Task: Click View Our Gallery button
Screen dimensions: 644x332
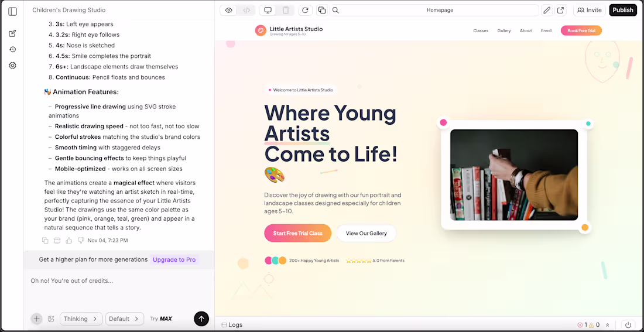Action: [366, 233]
